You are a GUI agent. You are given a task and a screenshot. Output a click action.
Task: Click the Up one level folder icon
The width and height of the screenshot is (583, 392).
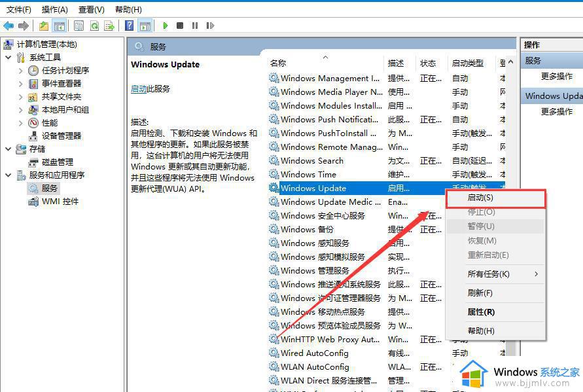click(43, 26)
